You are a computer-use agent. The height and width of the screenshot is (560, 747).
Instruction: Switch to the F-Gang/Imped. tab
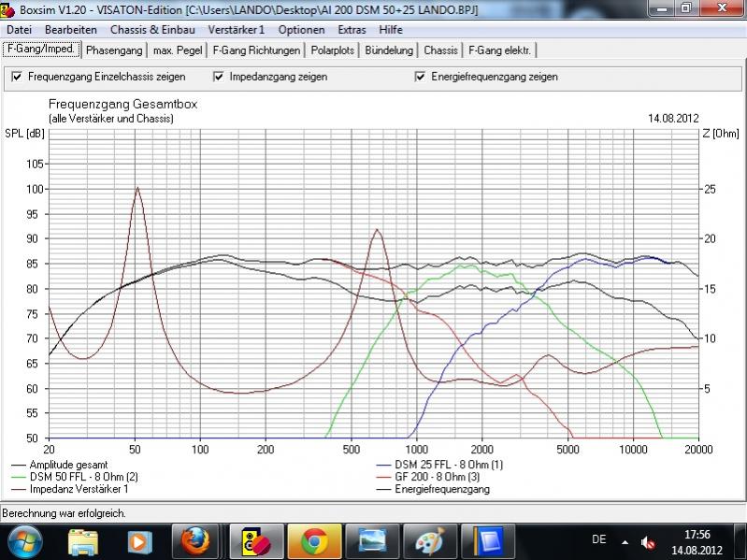point(41,49)
